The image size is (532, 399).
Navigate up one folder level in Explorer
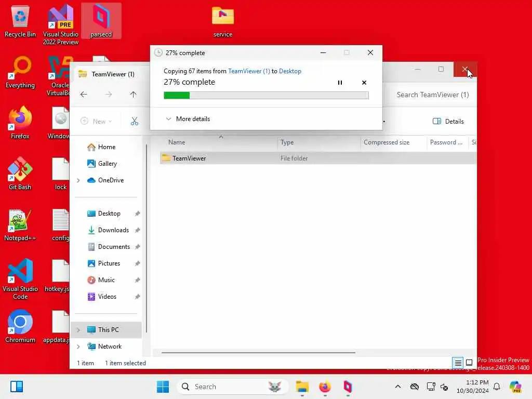[x=133, y=95]
